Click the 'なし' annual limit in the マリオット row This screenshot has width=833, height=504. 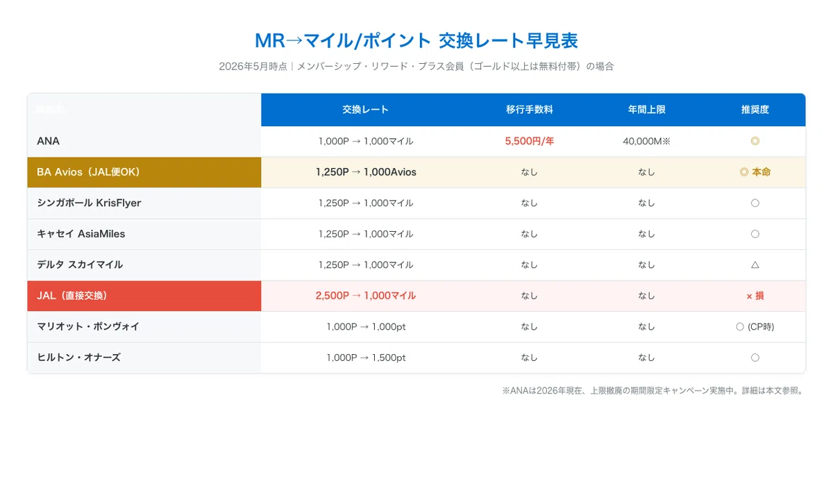click(x=647, y=326)
